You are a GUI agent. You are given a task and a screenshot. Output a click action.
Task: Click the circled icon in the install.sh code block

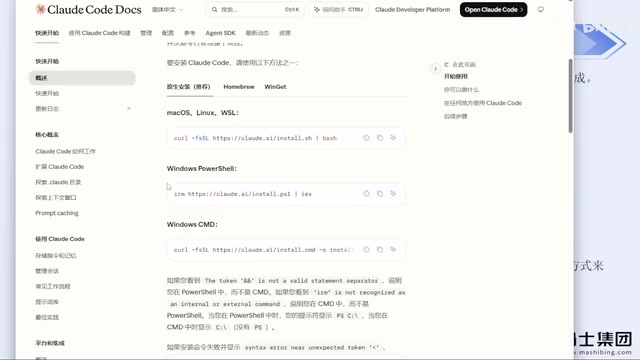click(366, 138)
